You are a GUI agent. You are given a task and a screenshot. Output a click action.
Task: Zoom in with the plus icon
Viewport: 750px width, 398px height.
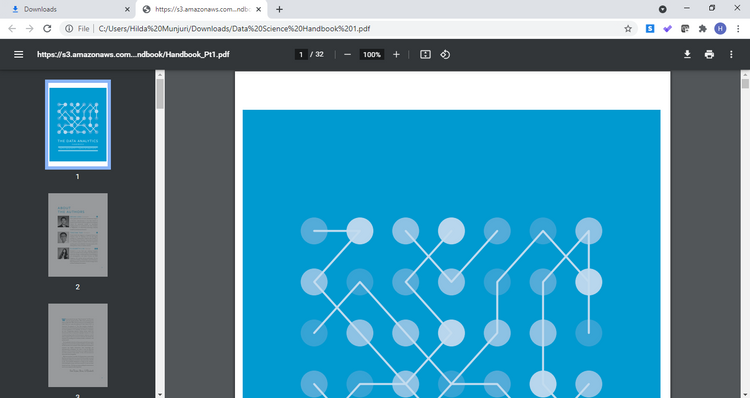(x=396, y=55)
